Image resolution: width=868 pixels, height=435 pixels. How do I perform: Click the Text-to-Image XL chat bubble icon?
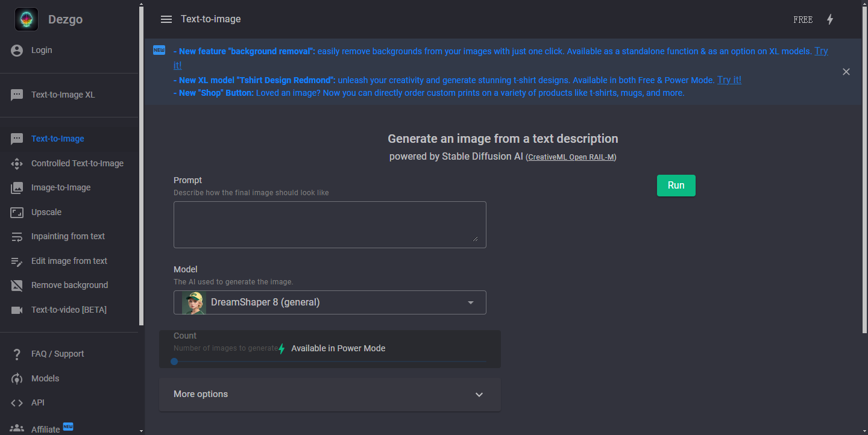(x=17, y=95)
